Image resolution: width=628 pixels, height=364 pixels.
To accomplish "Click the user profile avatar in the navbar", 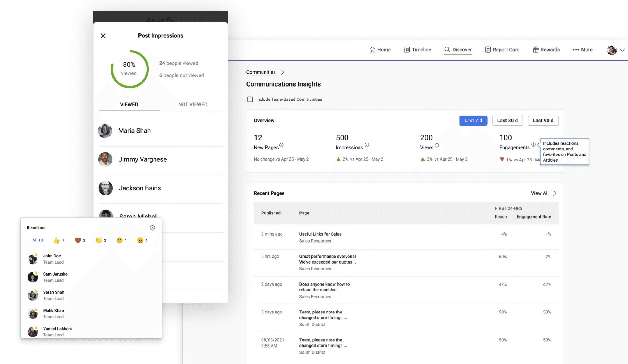I will coord(612,50).
